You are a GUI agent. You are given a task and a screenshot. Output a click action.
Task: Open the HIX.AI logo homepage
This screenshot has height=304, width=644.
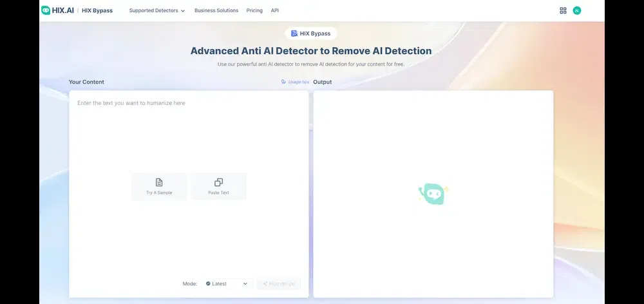click(x=57, y=10)
